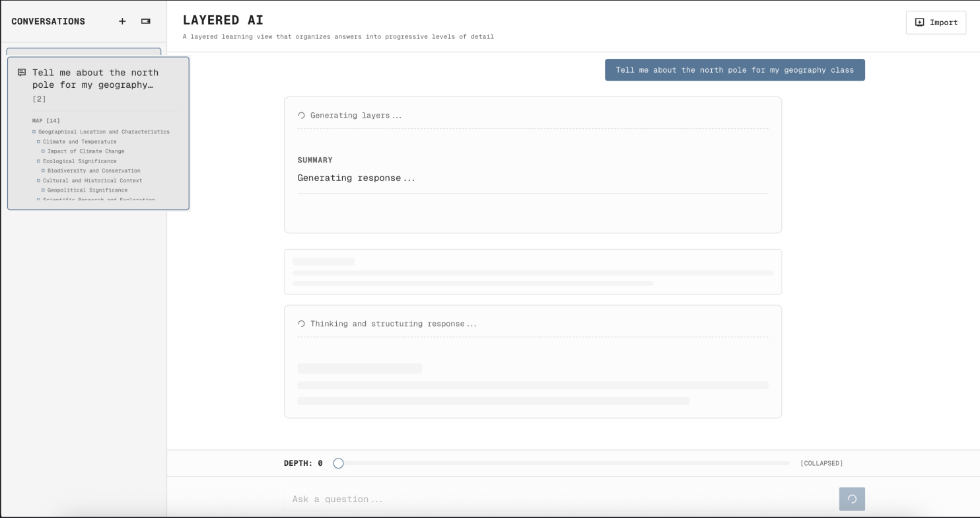Click the chat bubble icon on the conversation card
Viewport: 980px width, 518px height.
[x=22, y=72]
